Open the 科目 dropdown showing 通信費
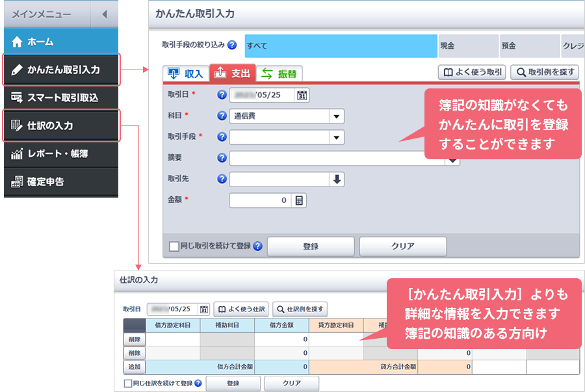The width and height of the screenshot is (585, 392). 336,116
